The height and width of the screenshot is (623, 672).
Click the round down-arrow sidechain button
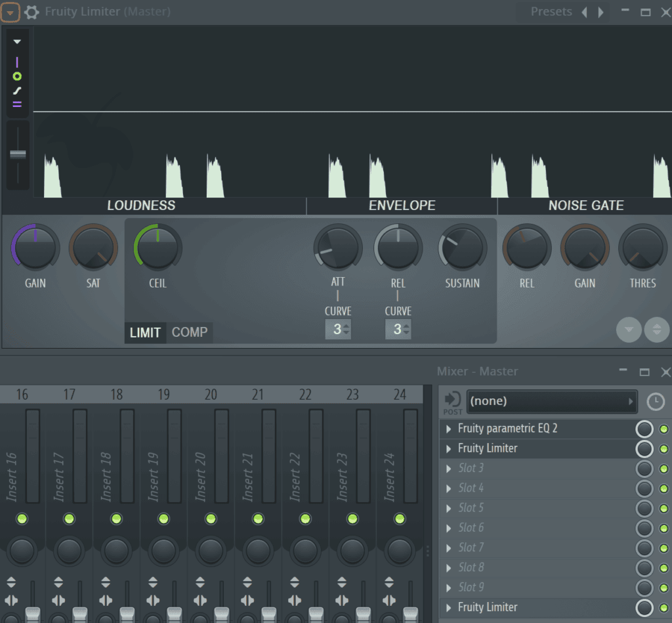pyautogui.click(x=629, y=330)
